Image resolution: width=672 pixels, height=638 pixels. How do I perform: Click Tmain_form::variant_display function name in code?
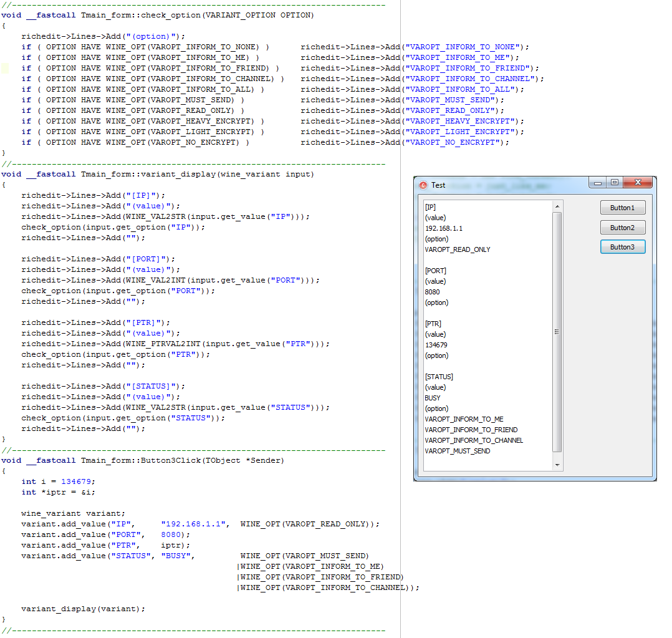point(148,174)
